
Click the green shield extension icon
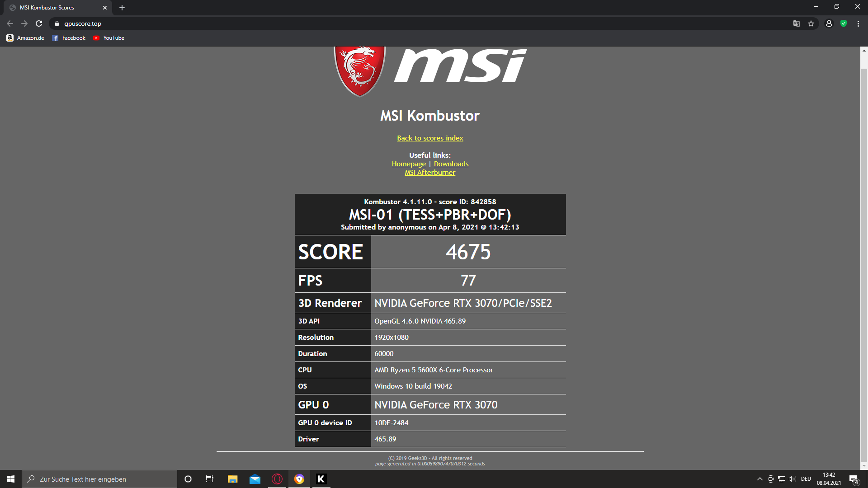click(x=844, y=23)
